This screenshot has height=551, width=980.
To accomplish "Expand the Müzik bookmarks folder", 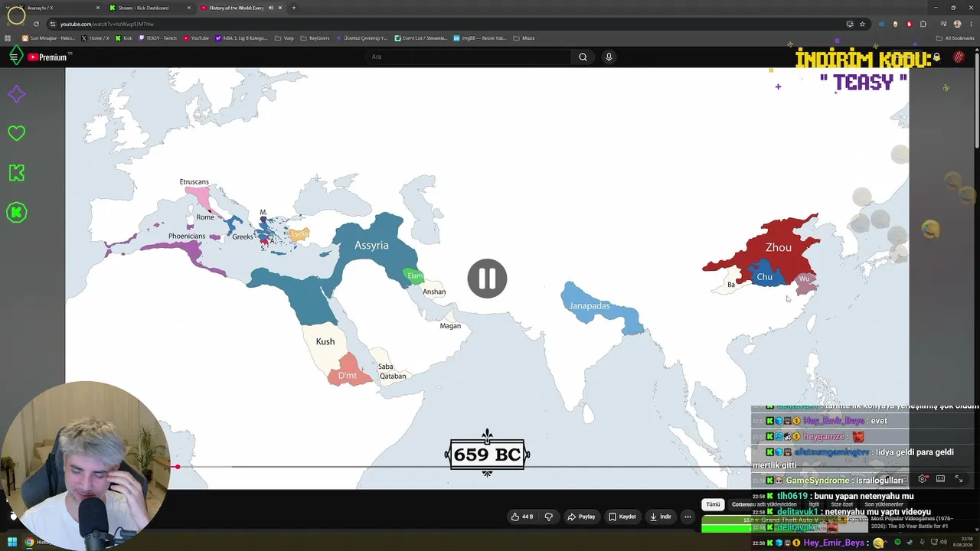I will [x=524, y=38].
